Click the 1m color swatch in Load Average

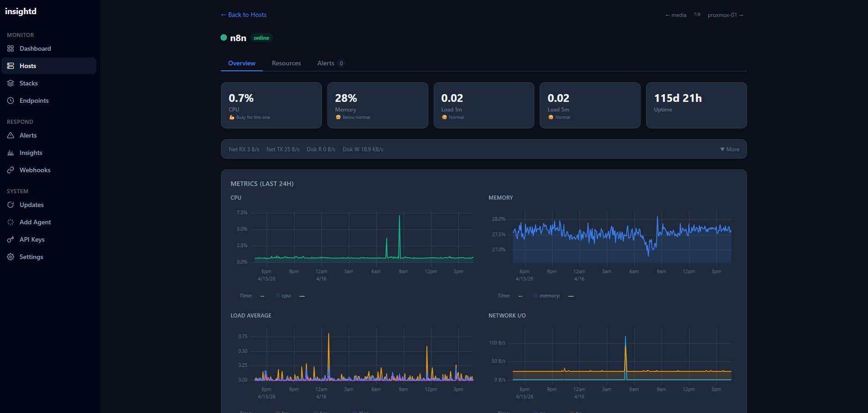277,412
